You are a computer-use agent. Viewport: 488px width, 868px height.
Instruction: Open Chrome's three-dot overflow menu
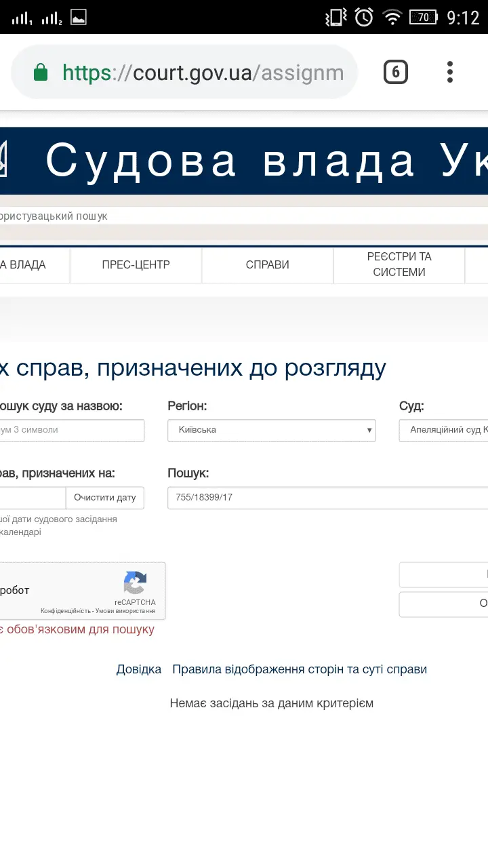pyautogui.click(x=449, y=72)
